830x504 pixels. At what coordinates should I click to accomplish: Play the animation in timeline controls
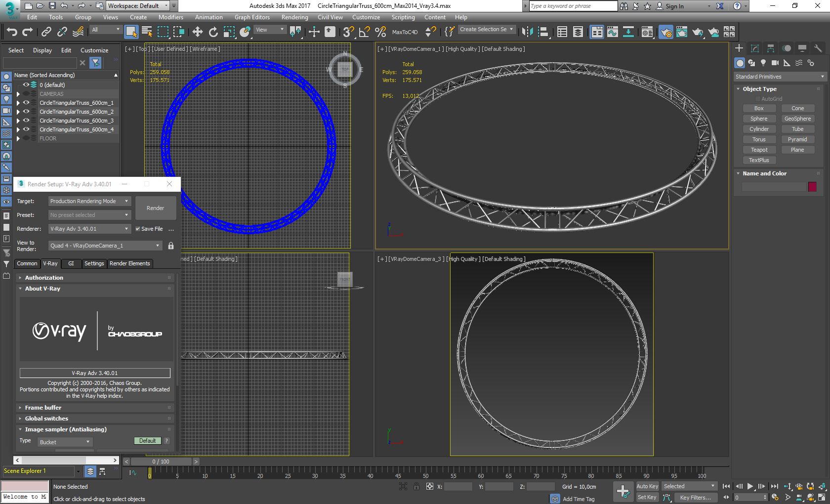[750, 486]
